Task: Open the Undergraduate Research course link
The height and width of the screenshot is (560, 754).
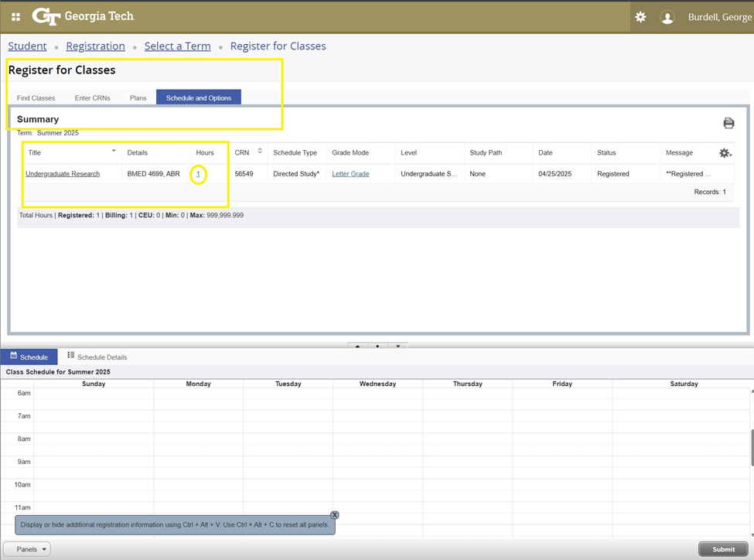Action: [x=63, y=174]
